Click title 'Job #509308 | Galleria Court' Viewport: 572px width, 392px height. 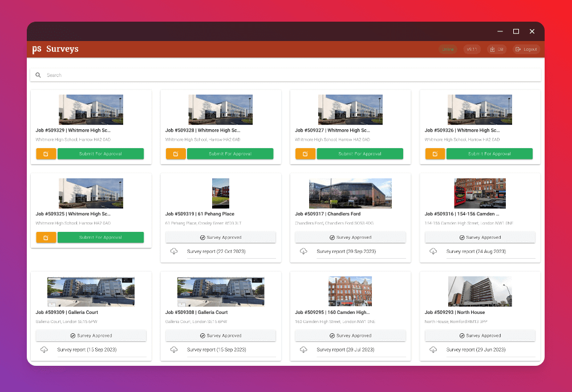[197, 312]
